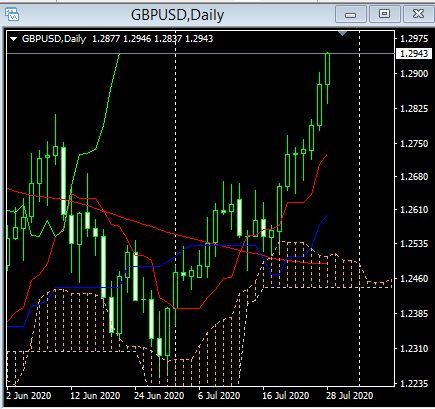Click the 1.2235 price scale label

tap(414, 384)
